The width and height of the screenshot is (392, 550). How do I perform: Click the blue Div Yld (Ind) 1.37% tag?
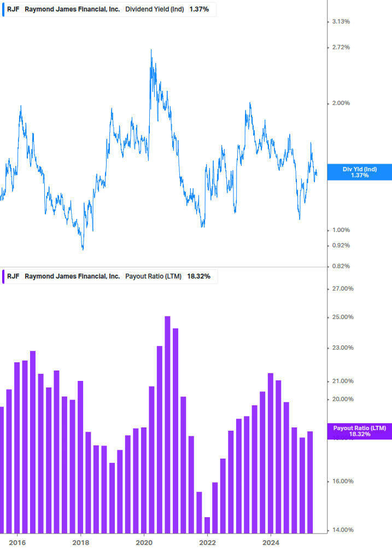pyautogui.click(x=359, y=172)
